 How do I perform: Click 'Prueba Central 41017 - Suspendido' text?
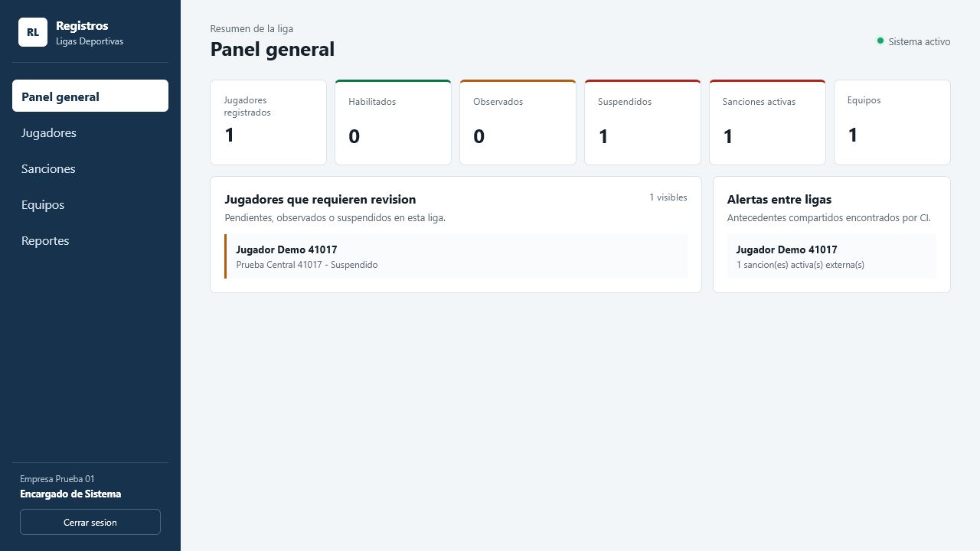(307, 265)
